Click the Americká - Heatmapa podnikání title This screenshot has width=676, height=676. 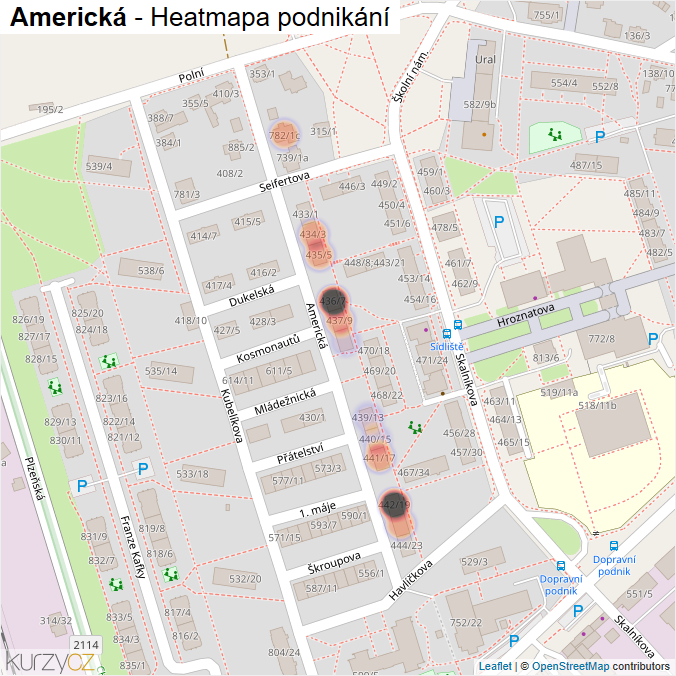(x=199, y=17)
